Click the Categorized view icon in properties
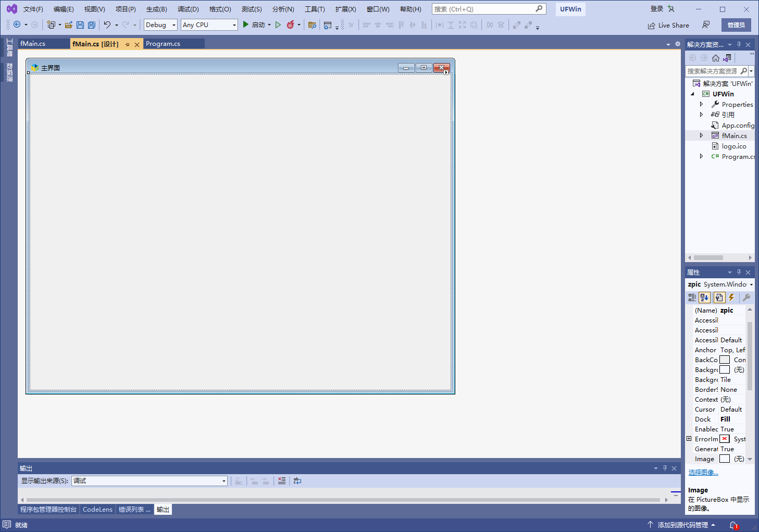 coord(692,298)
